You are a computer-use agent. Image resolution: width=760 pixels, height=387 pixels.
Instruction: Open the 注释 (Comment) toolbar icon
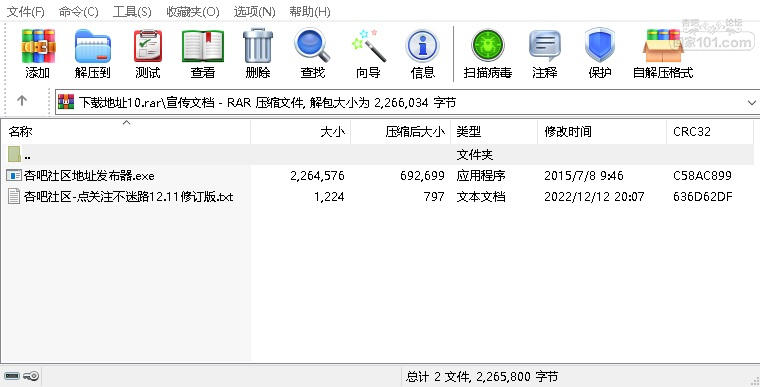point(545,46)
